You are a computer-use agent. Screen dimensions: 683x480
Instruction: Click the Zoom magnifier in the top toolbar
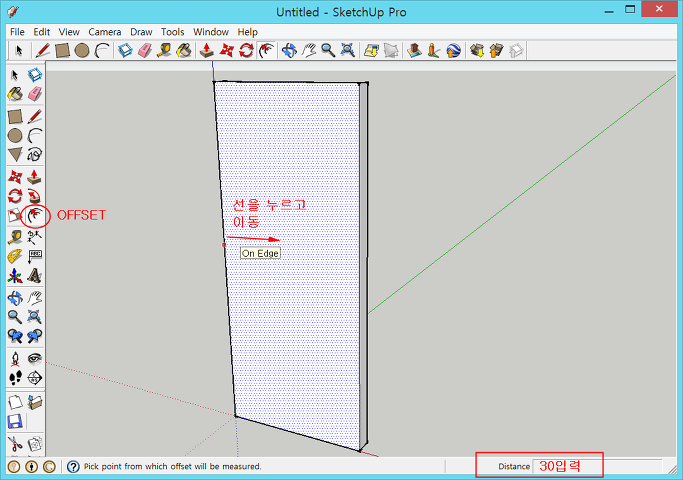(x=328, y=51)
